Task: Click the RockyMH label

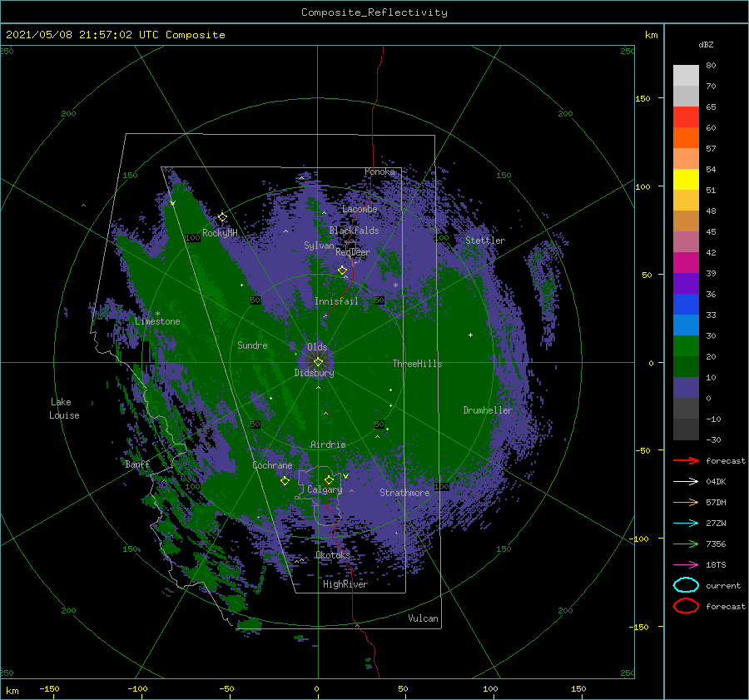Action: 220,233
